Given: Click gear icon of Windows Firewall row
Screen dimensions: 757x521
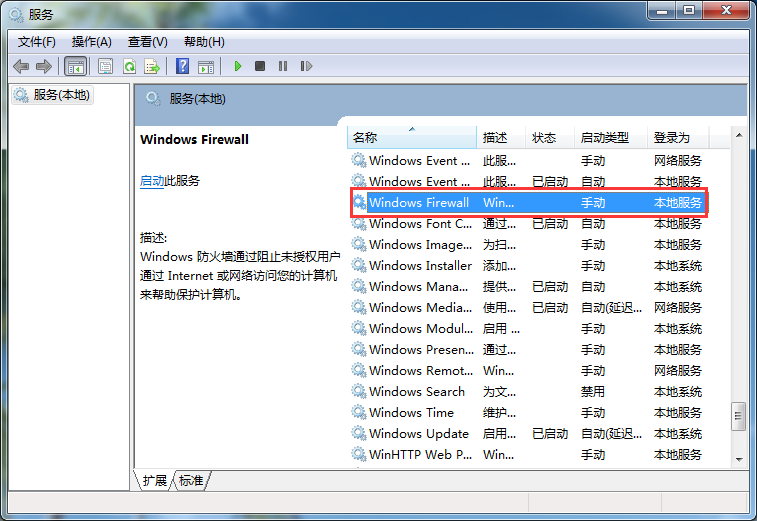Looking at the screenshot, I should pyautogui.click(x=359, y=202).
